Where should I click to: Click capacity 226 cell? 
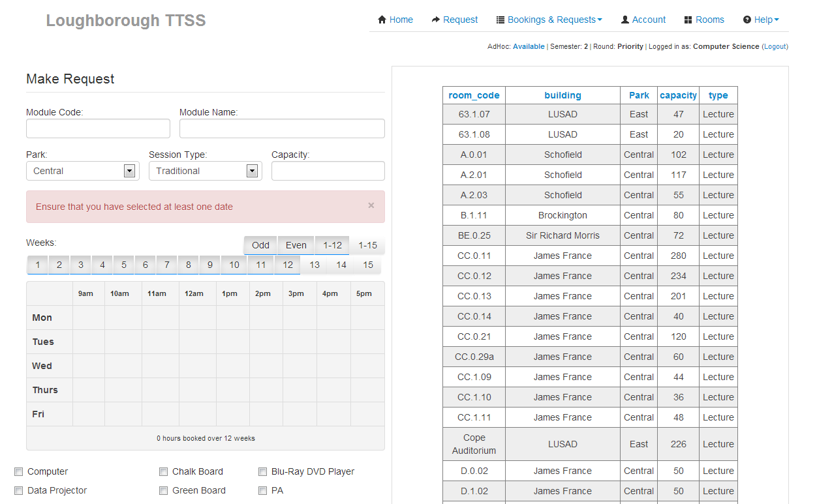tap(679, 444)
